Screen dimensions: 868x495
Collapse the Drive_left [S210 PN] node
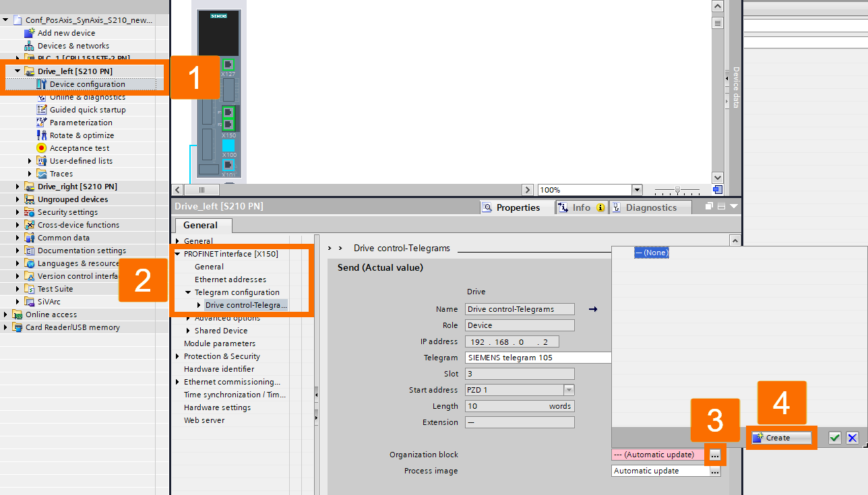[x=18, y=71]
